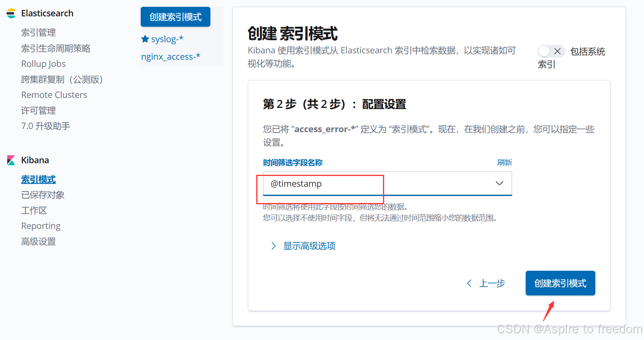Click the Kibana logo icon
The width and height of the screenshot is (644, 340).
pyautogui.click(x=11, y=160)
